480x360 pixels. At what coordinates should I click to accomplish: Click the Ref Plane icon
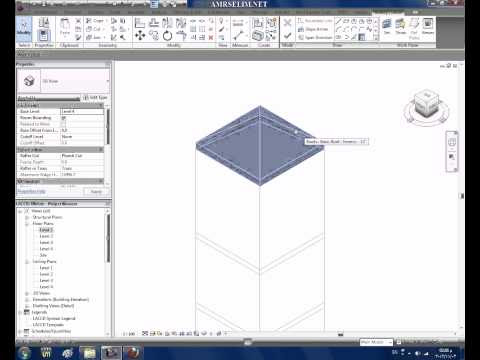[414, 28]
